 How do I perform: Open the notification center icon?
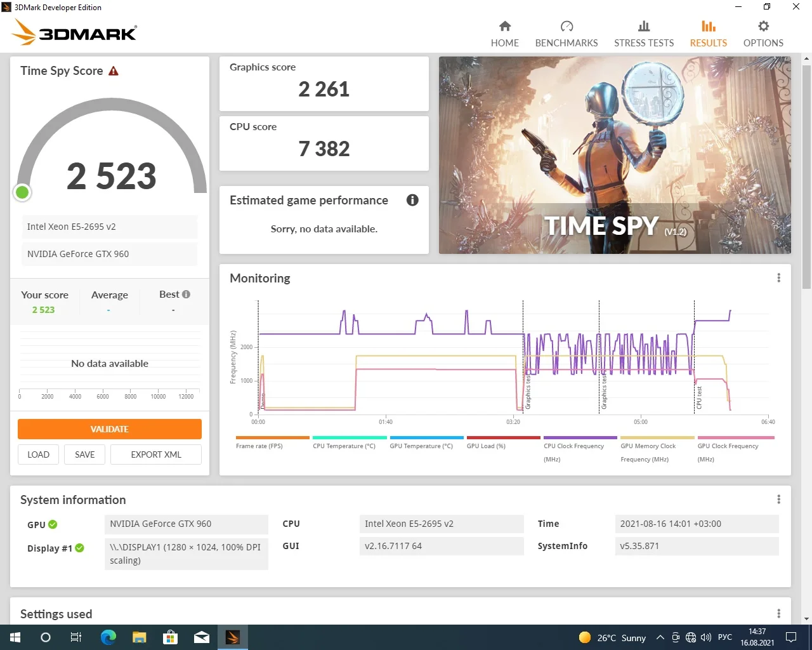(791, 637)
